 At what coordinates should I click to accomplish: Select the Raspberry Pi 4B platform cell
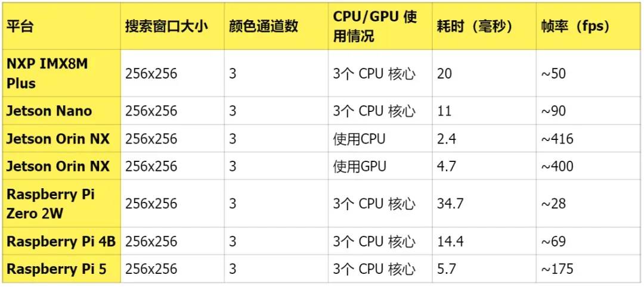tap(61, 241)
